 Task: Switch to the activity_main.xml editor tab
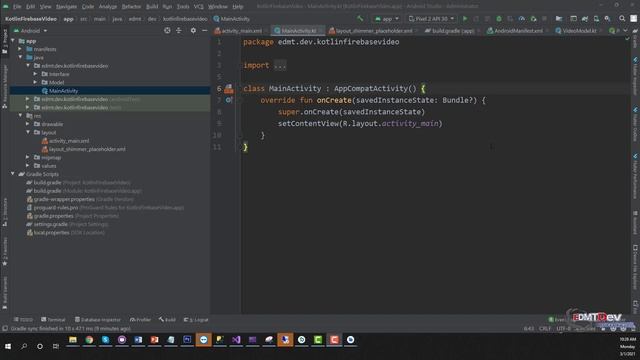(x=241, y=31)
